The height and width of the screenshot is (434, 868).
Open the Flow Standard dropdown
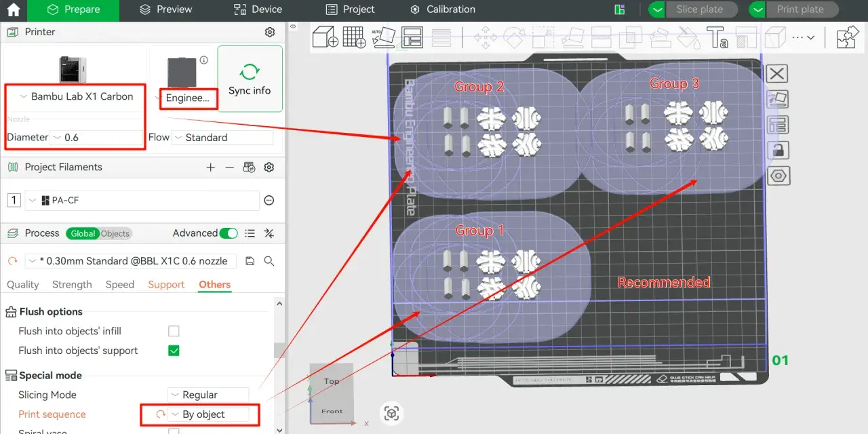pos(222,137)
